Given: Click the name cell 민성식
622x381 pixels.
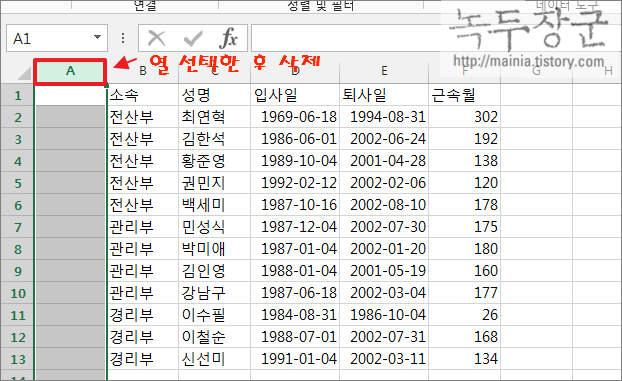Looking at the screenshot, I should point(215,227).
